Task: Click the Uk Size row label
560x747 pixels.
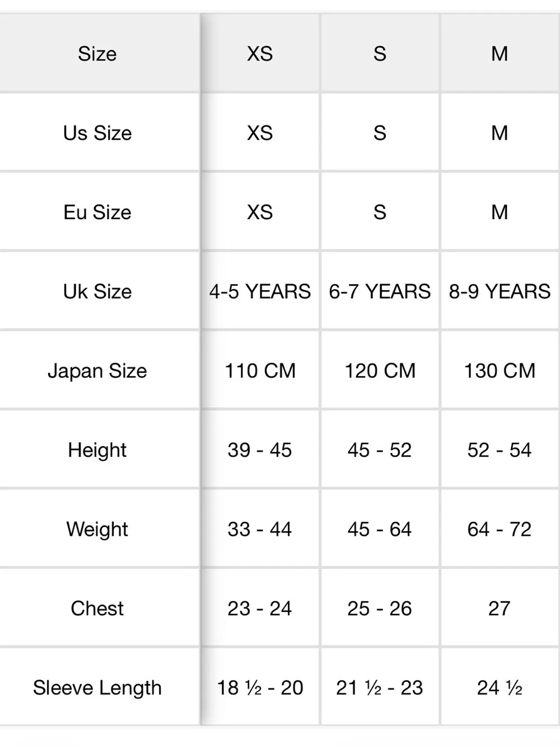Action: (97, 291)
